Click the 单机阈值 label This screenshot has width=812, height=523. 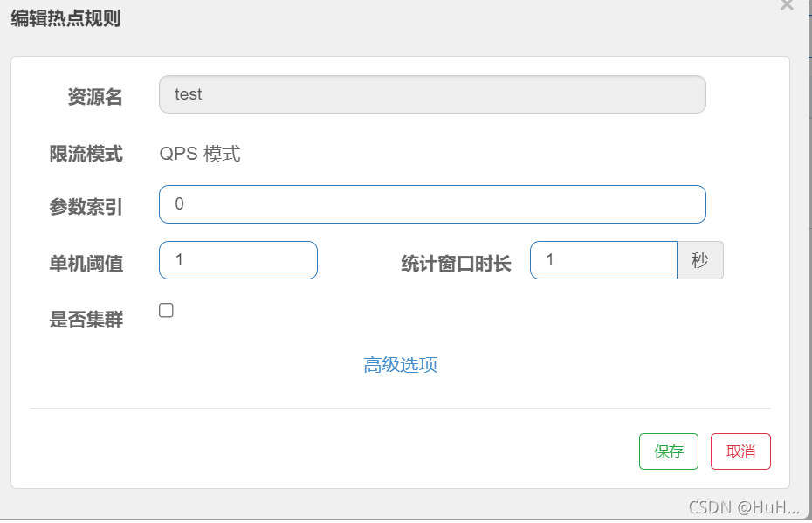coord(86,264)
